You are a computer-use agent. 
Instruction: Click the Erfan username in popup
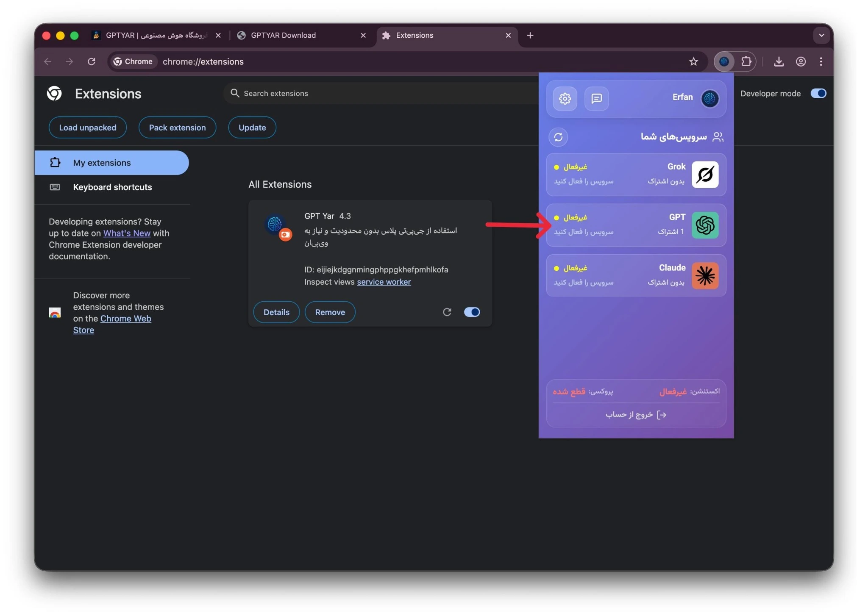coord(682,97)
